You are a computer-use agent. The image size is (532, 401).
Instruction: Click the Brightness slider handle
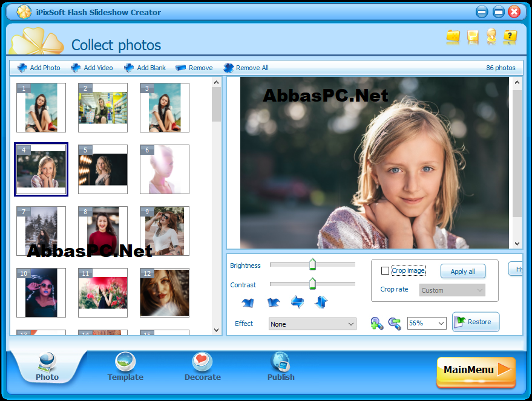click(312, 264)
